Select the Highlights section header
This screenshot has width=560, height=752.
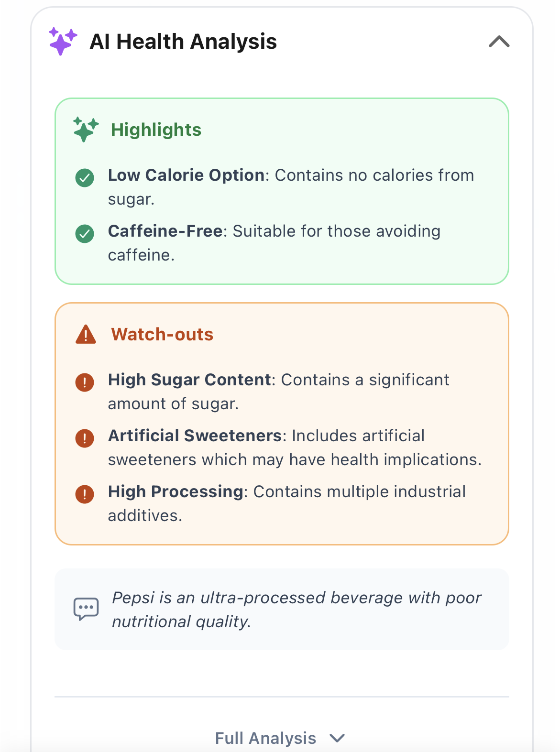pyautogui.click(x=156, y=129)
